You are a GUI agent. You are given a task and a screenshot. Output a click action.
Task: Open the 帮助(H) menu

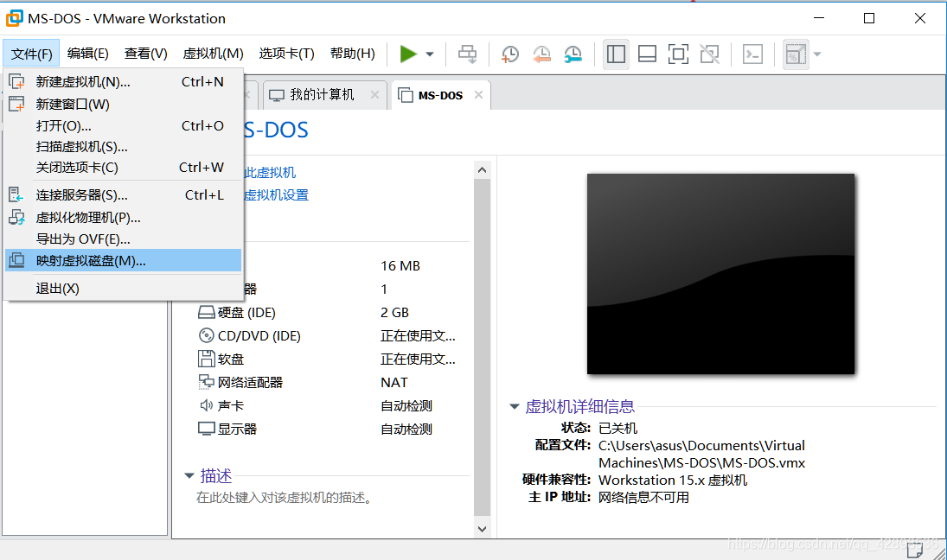353,54
